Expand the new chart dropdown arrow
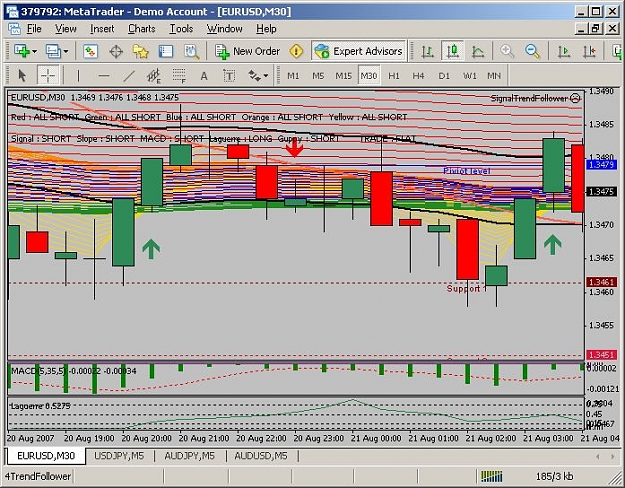The height and width of the screenshot is (488, 625). [35, 51]
